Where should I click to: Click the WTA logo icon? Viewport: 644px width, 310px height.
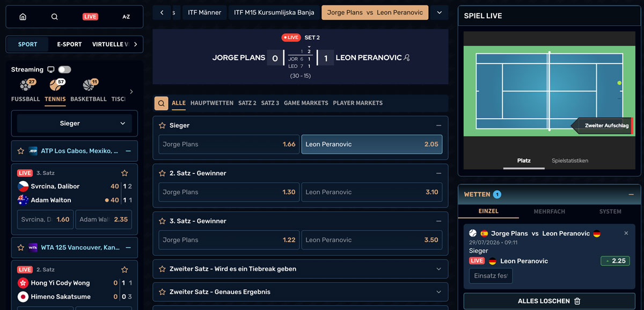[x=33, y=248]
